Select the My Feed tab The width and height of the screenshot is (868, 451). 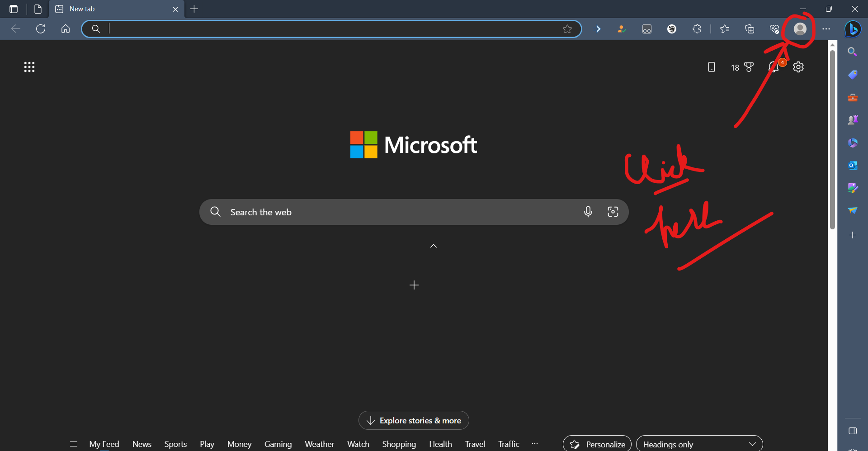104,444
